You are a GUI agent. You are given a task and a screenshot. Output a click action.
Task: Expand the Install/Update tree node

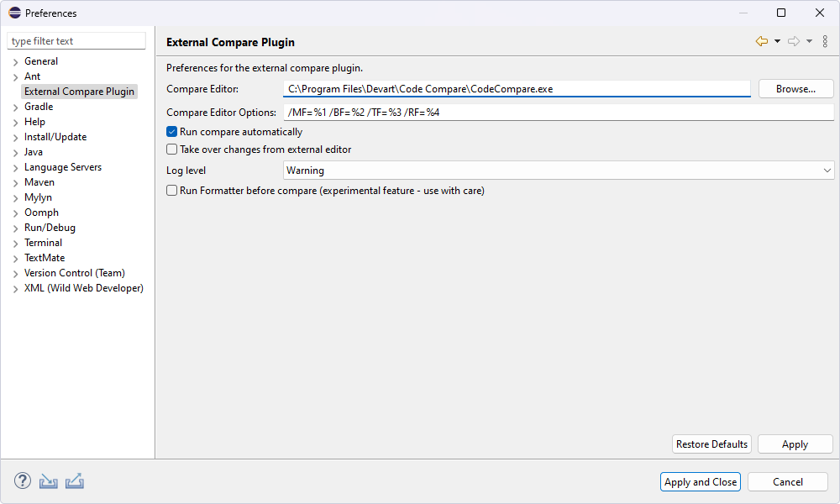tap(15, 138)
